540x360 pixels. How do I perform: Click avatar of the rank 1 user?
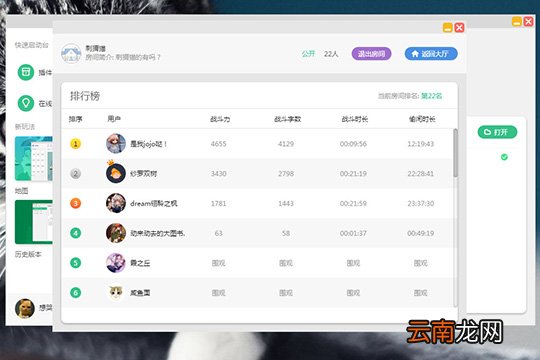(116, 143)
